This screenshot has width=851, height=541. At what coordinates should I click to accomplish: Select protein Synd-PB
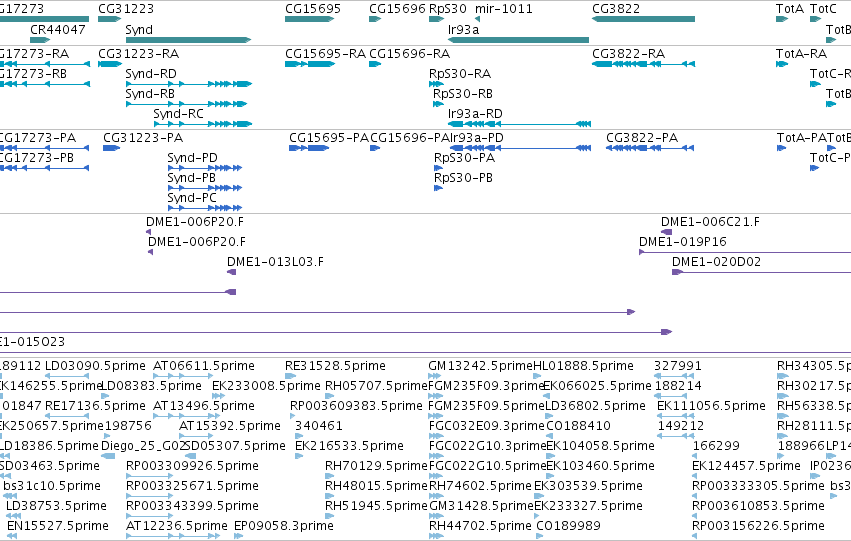pyautogui.click(x=205, y=188)
